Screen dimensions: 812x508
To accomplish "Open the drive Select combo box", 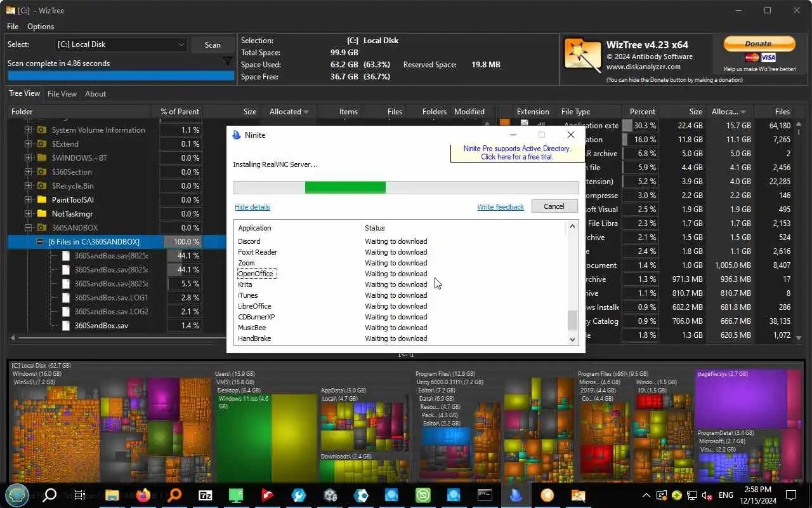I will (121, 44).
